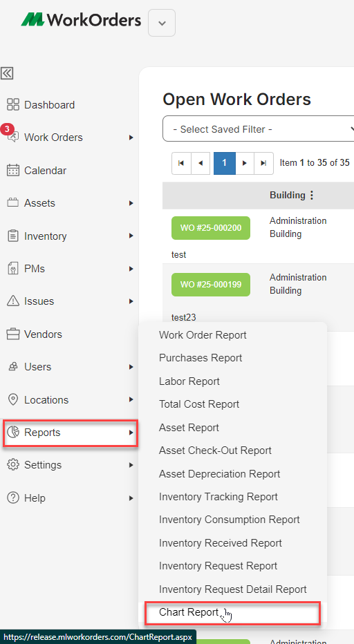Click the Calendar icon in sidebar

pos(13,170)
